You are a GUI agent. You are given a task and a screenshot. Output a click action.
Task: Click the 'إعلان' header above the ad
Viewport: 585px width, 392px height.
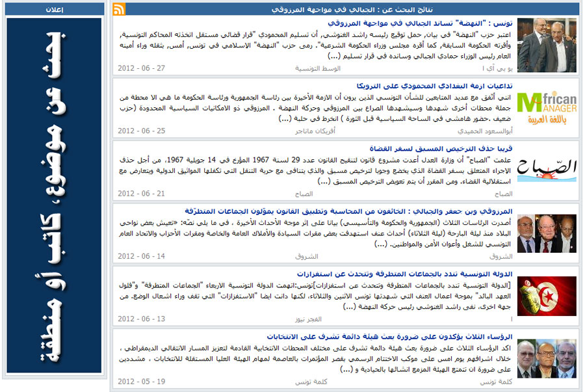click(55, 9)
